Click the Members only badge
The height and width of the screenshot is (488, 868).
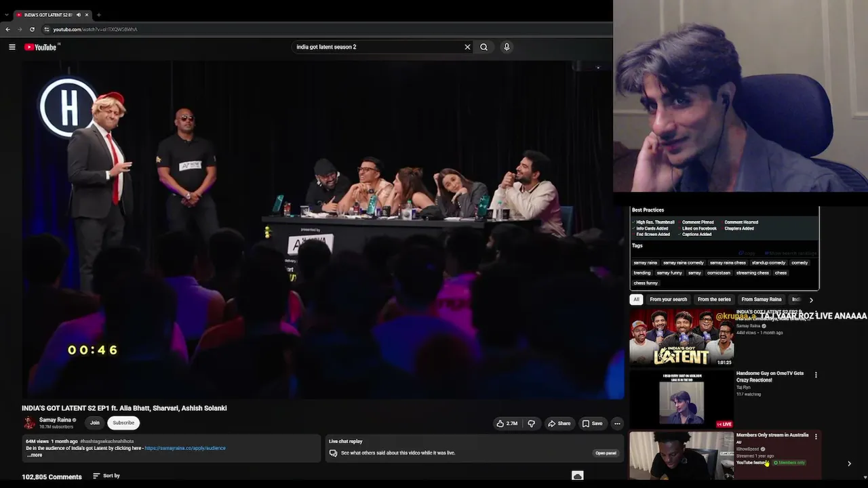[789, 463]
